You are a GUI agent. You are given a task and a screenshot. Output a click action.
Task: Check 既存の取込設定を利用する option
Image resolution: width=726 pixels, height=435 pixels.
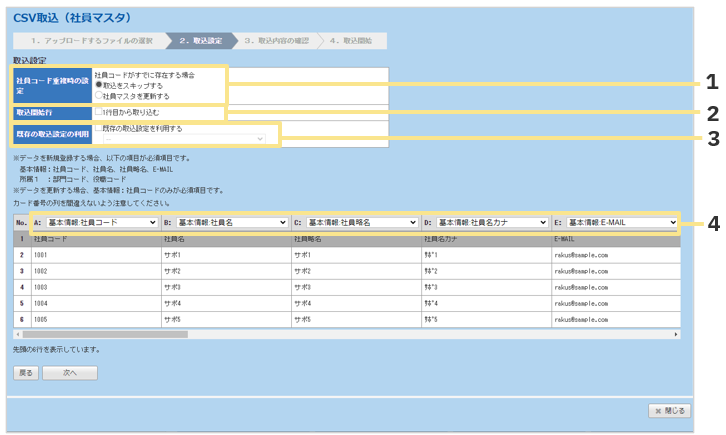click(98, 129)
